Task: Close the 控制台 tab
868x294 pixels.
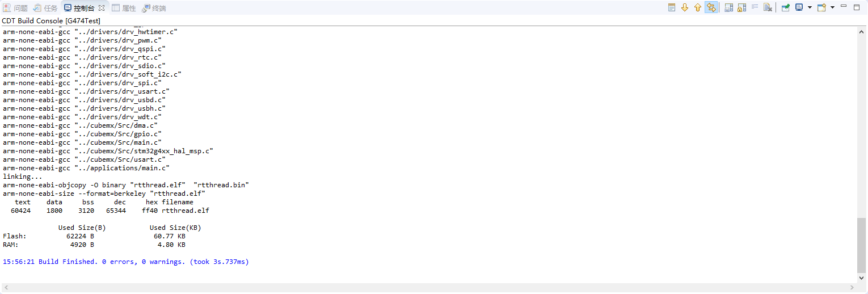Action: pos(102,8)
